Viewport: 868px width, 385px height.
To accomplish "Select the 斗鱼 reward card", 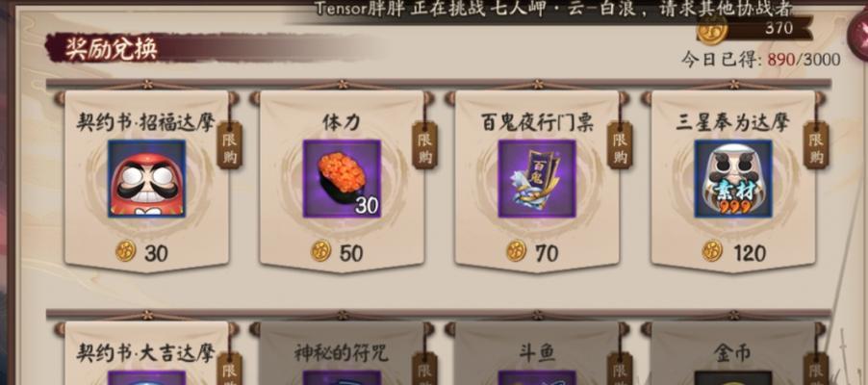I will [537, 353].
